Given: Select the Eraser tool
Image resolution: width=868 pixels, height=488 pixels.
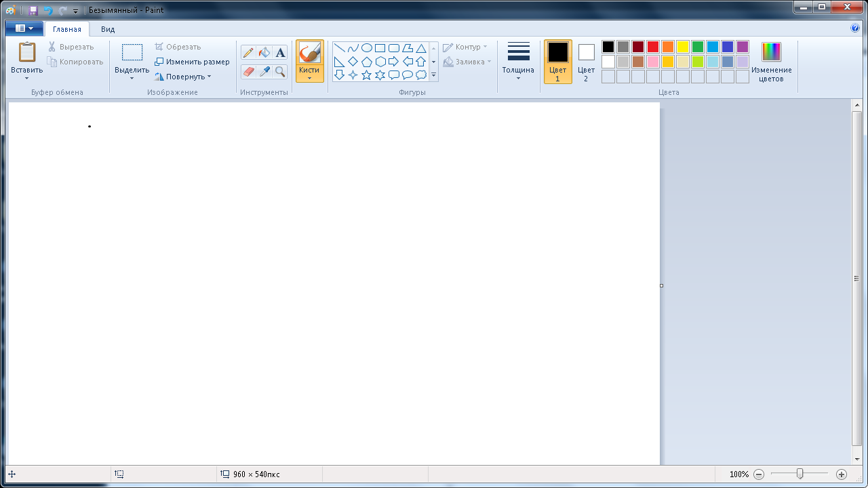Looking at the screenshot, I should pos(248,71).
